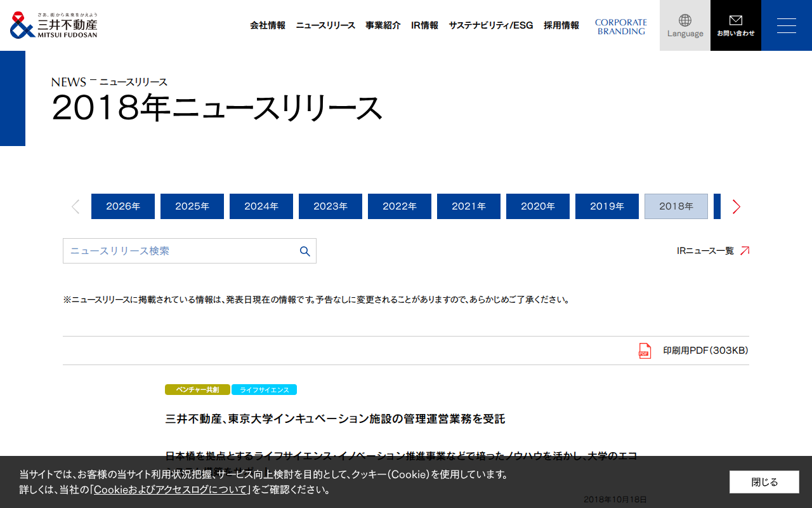Open 印刷用PDF(303KB) link
Image resolution: width=812 pixels, height=508 pixels.
point(705,351)
